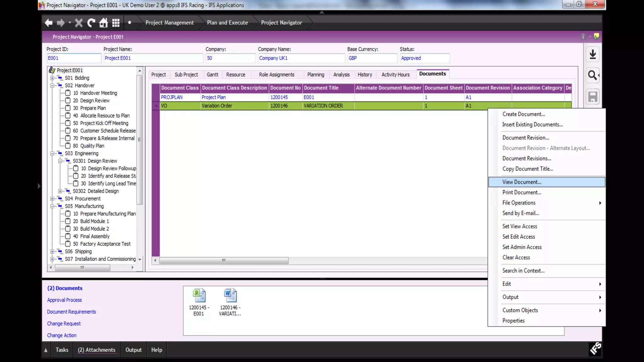The image size is (644, 362).
Task: Click the IFS logo icon in the bottom corner
Action: point(595,348)
